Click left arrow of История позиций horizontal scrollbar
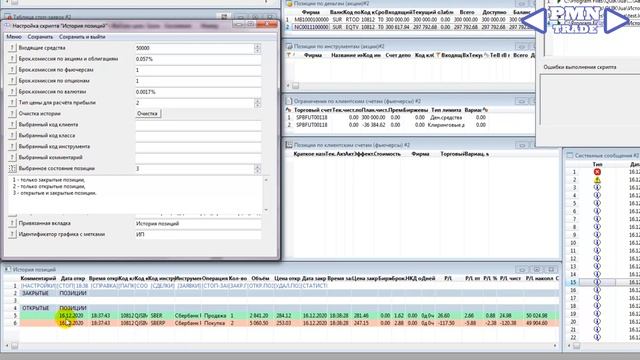 coord(7,346)
